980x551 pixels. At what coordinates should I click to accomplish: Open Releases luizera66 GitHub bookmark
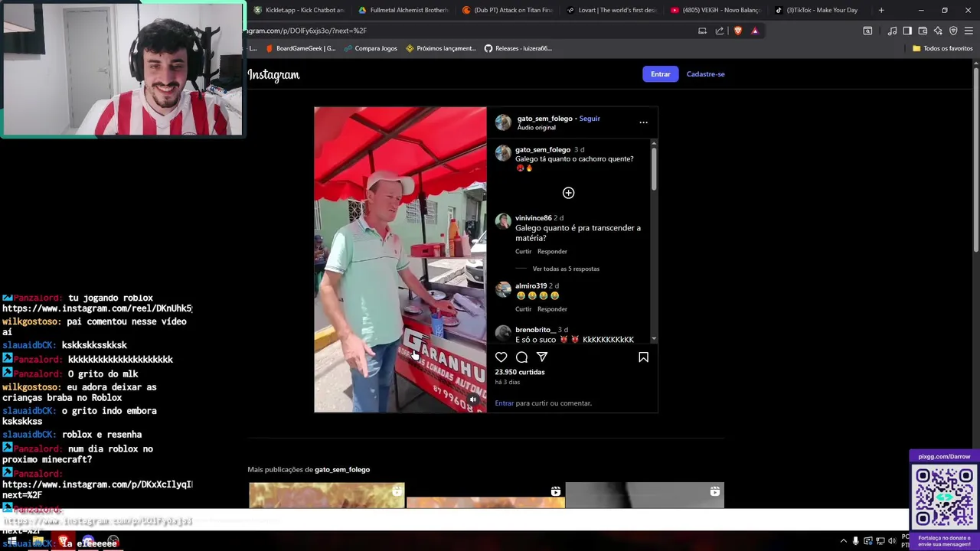[x=518, y=48]
